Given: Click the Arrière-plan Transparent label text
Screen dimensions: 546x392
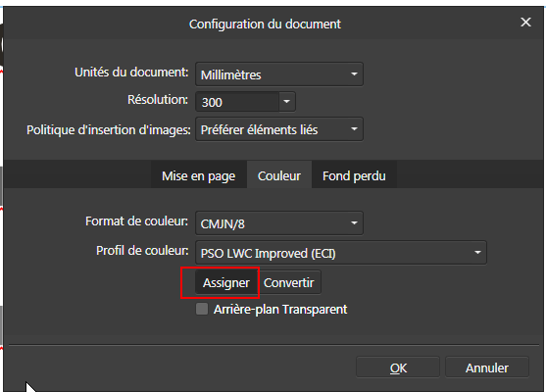Looking at the screenshot, I should coord(280,309).
